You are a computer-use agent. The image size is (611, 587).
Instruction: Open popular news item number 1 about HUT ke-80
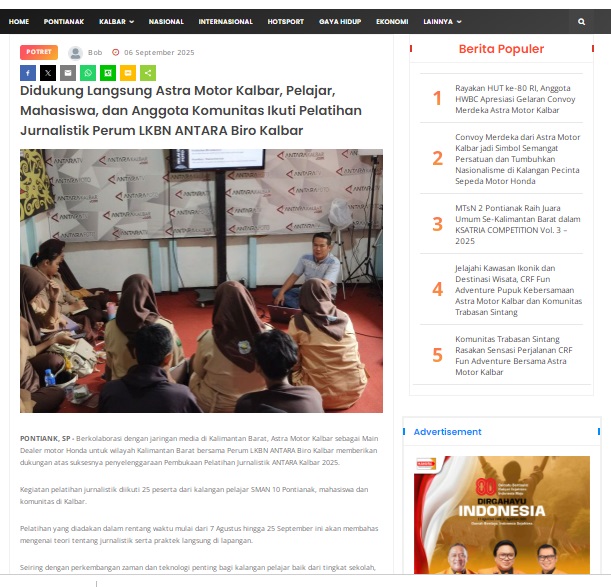point(515,99)
